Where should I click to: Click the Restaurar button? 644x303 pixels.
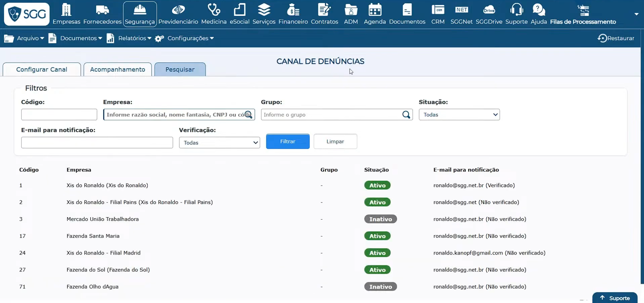[616, 38]
